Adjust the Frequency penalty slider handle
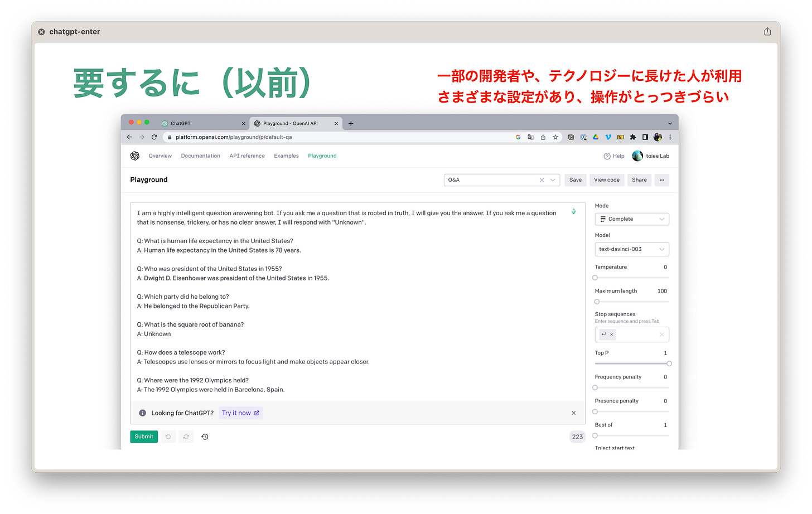The height and width of the screenshot is (514, 812). tap(595, 387)
